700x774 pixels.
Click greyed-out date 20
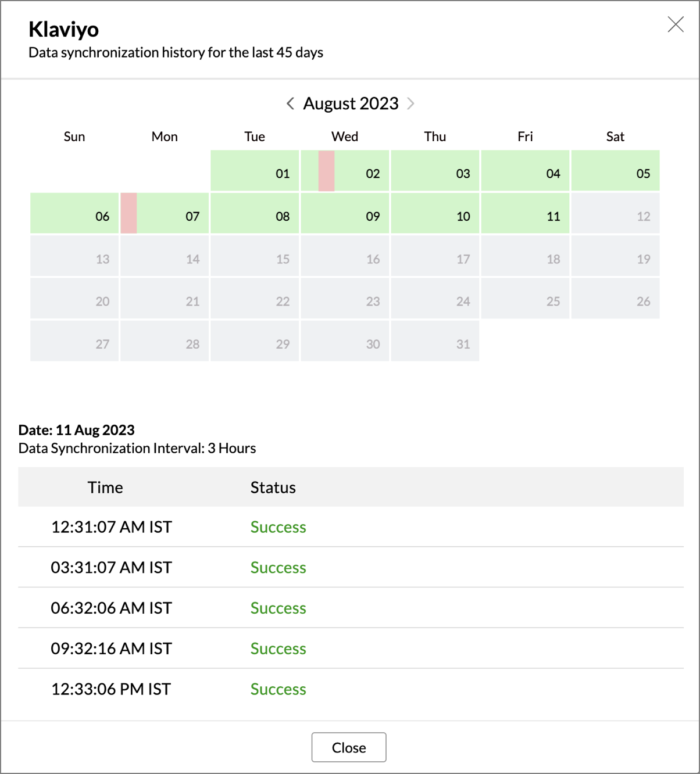coord(74,299)
